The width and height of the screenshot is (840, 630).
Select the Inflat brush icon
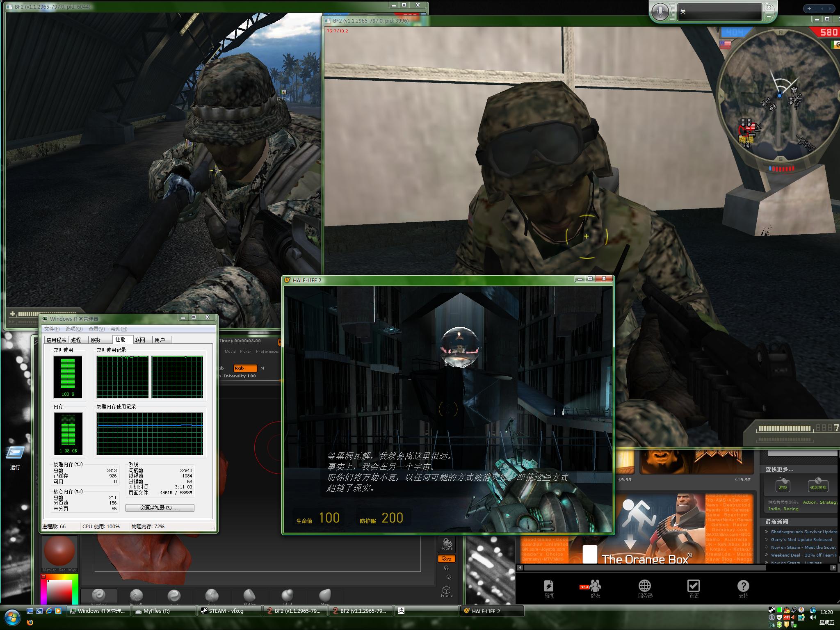coord(287,596)
